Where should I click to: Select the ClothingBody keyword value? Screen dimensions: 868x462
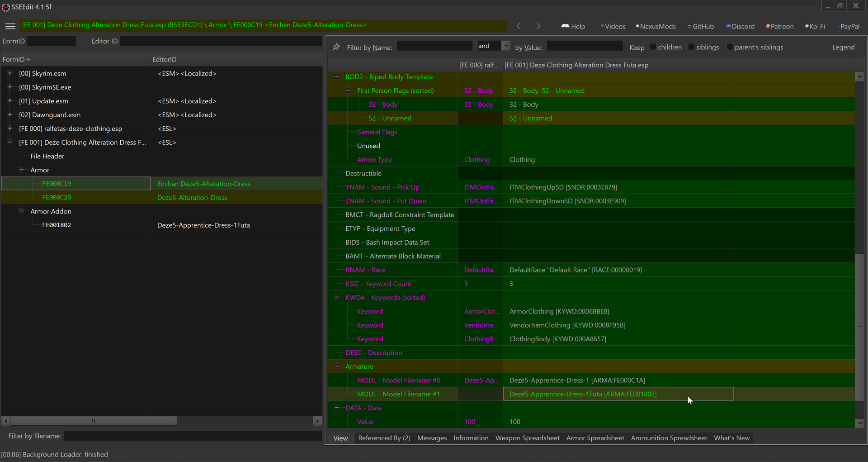[618, 339]
